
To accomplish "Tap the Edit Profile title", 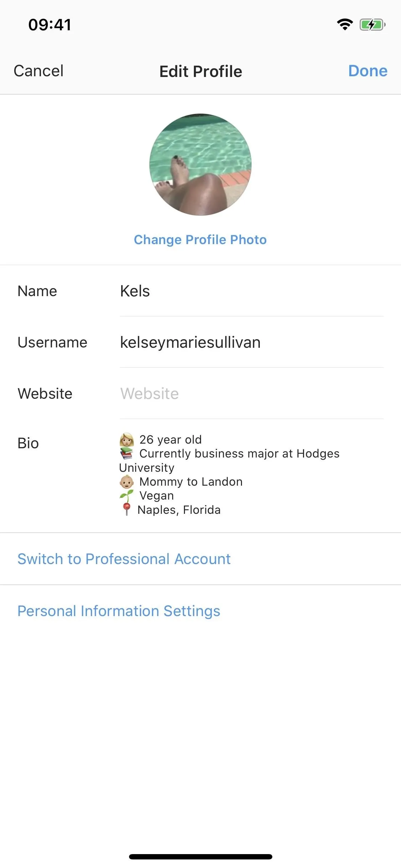I will click(x=201, y=71).
